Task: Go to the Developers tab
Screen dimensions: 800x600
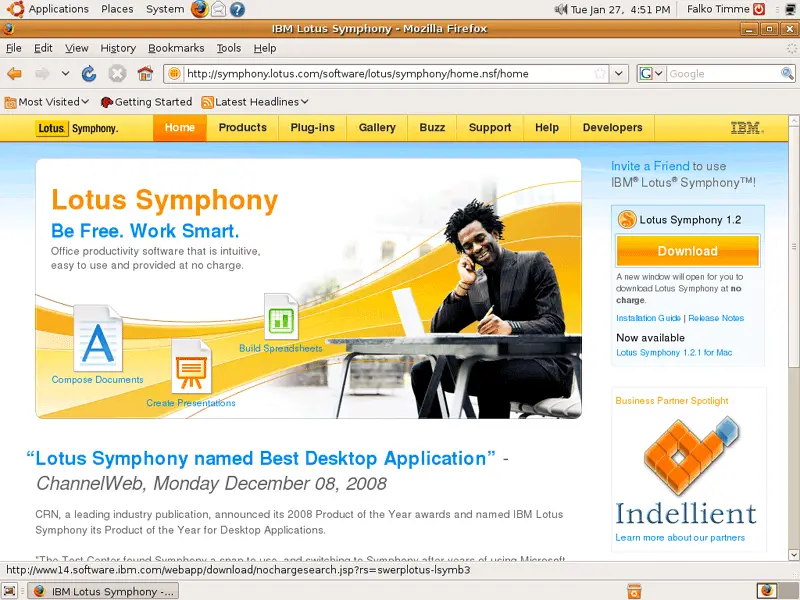Action: pyautogui.click(x=612, y=128)
